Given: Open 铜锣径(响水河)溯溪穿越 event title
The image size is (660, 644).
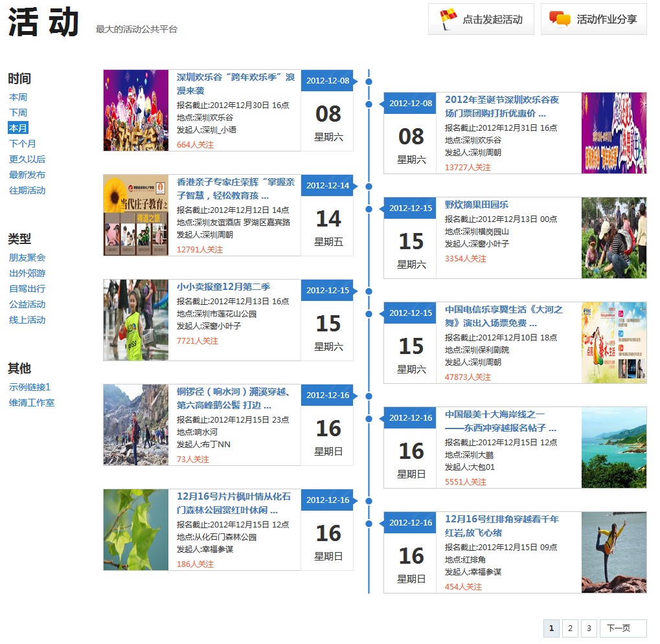Looking at the screenshot, I should (x=234, y=398).
